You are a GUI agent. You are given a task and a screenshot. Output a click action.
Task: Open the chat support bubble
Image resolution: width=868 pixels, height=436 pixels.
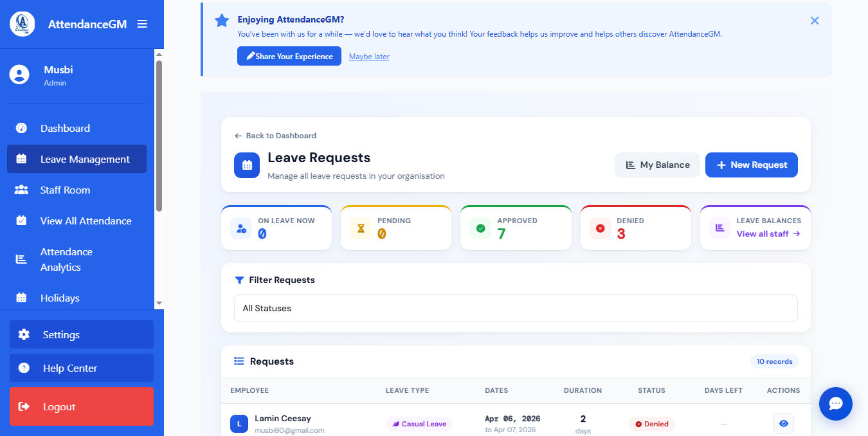836,404
